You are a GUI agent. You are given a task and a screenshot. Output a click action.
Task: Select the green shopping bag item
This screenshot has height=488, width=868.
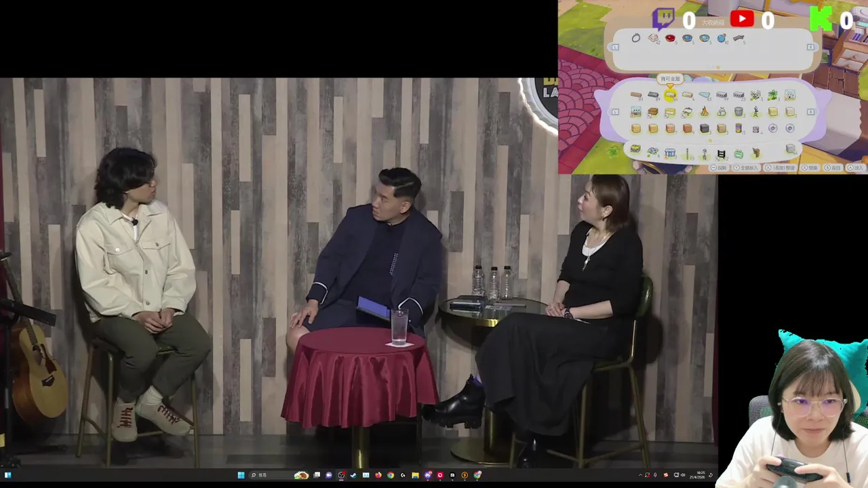(x=738, y=153)
